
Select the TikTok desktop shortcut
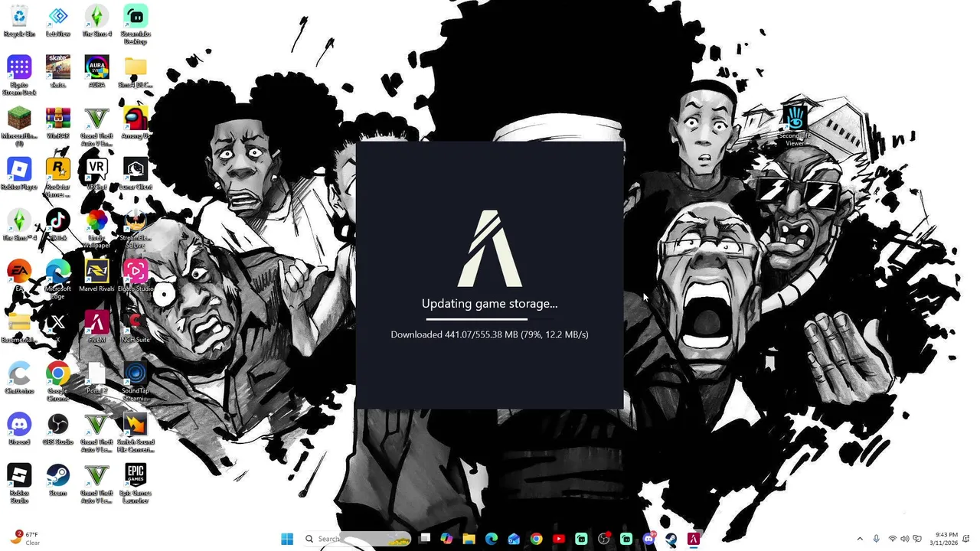(x=58, y=225)
